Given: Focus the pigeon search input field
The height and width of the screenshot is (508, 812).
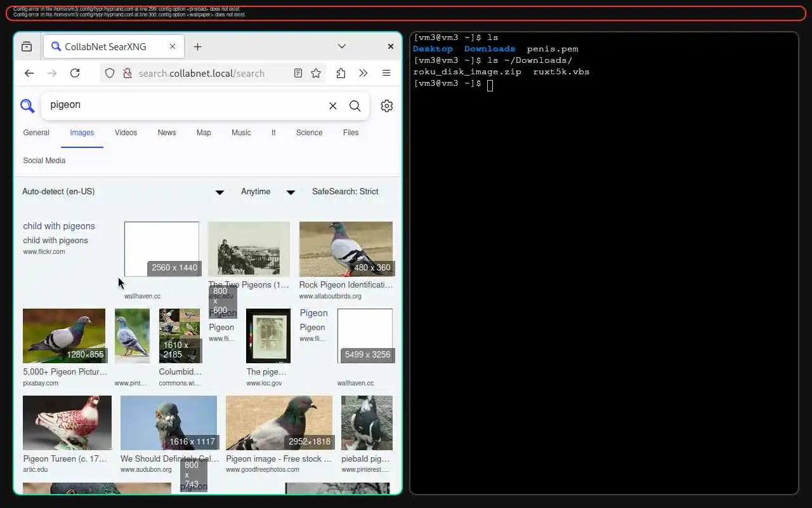Looking at the screenshot, I should tap(184, 105).
